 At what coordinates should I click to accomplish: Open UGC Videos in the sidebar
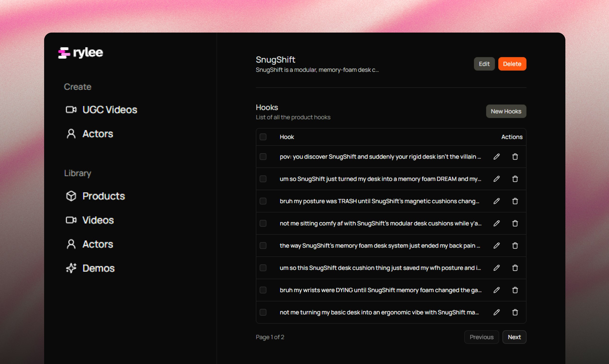click(102, 110)
